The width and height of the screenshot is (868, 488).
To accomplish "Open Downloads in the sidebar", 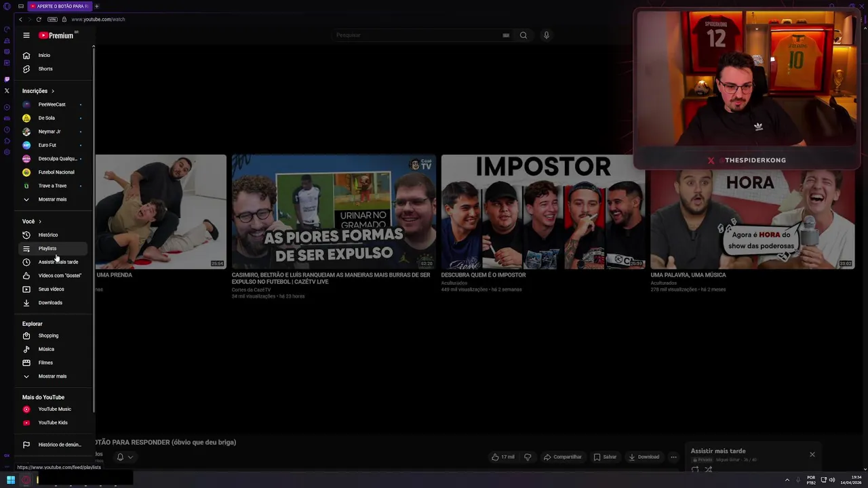I will click(x=54, y=302).
